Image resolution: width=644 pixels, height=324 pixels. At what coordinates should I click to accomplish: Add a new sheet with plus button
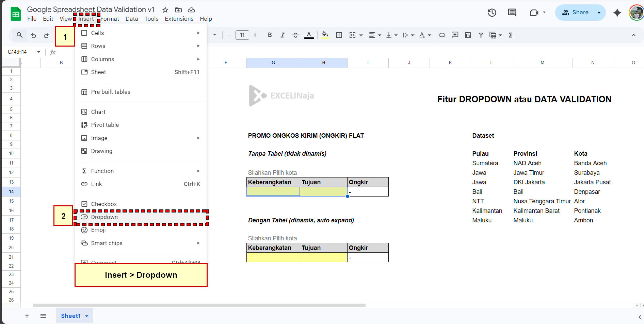pos(27,316)
